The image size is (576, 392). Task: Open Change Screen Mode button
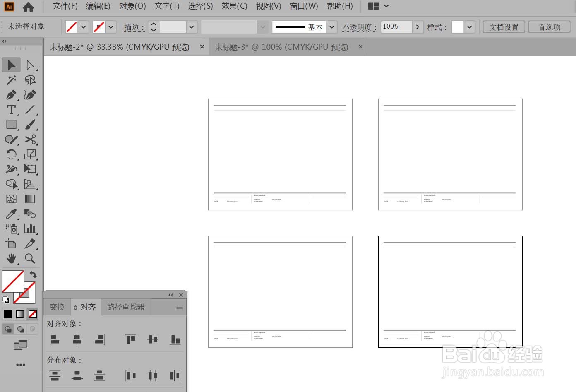coord(20,345)
